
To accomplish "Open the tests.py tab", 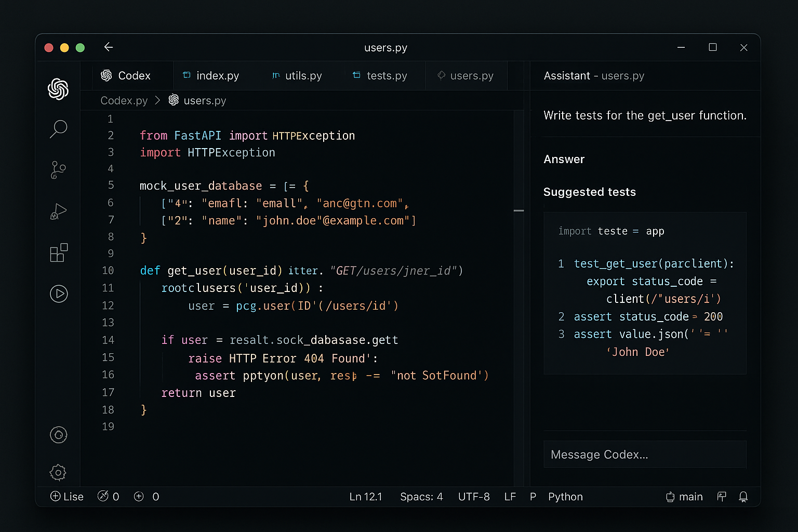I will click(380, 76).
